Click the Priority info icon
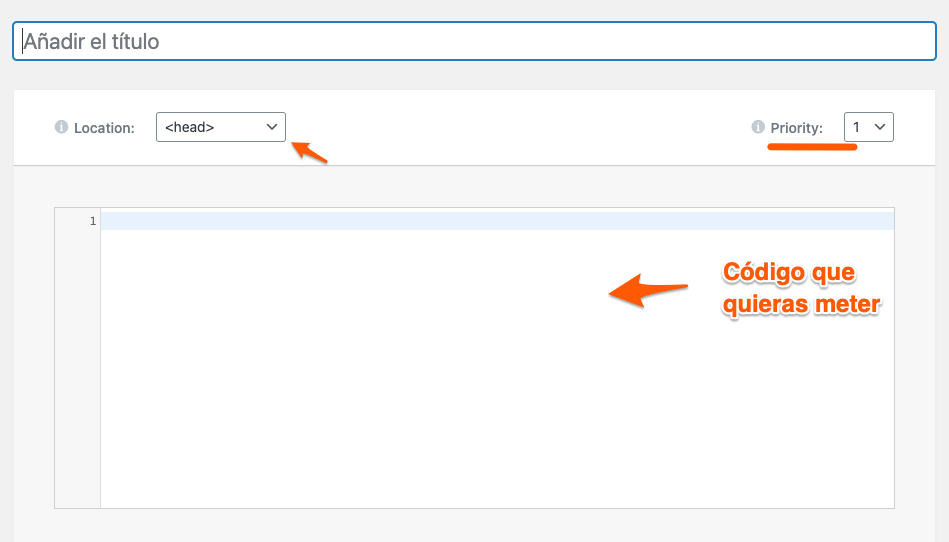Viewport: 949px width, 542px height. pyautogui.click(x=758, y=127)
